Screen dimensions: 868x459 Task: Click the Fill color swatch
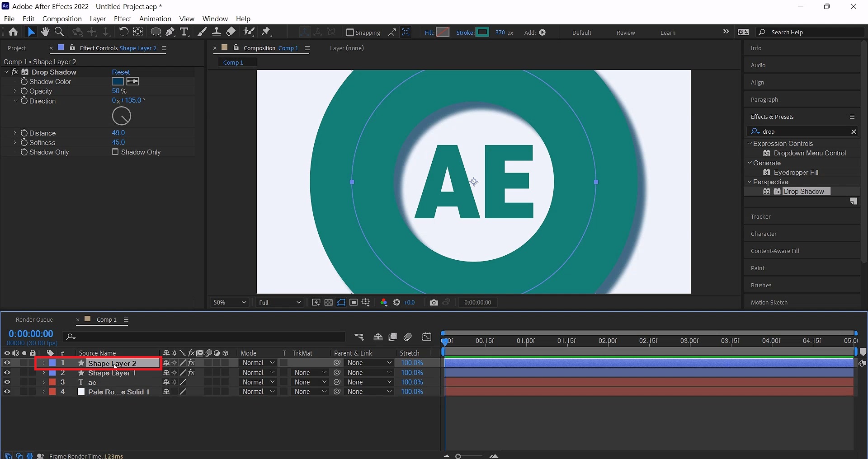click(x=443, y=32)
